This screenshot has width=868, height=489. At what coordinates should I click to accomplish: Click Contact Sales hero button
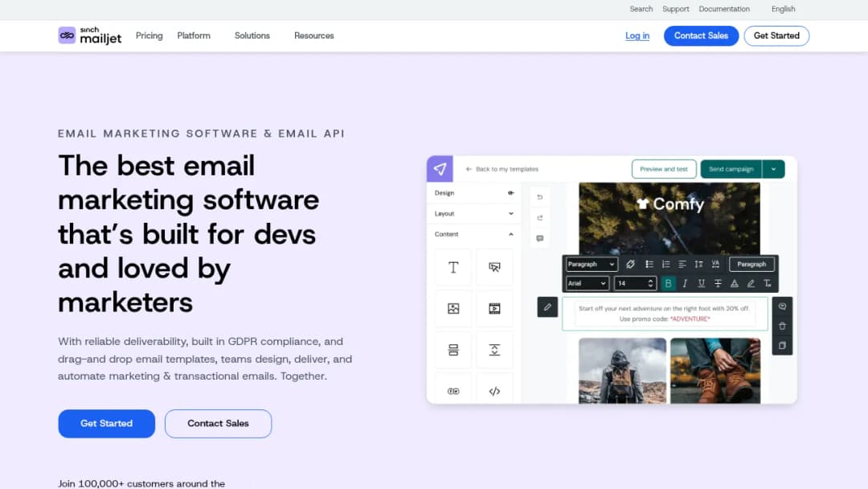(218, 424)
